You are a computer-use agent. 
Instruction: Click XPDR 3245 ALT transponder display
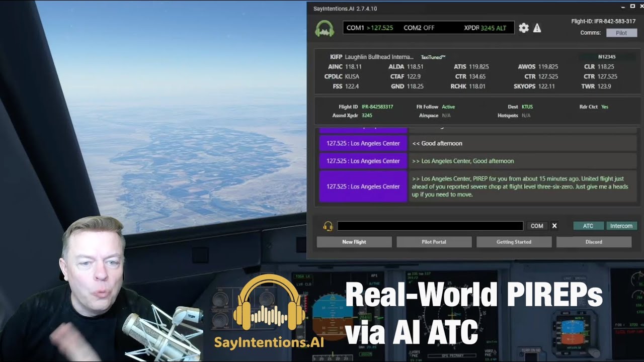tap(485, 28)
